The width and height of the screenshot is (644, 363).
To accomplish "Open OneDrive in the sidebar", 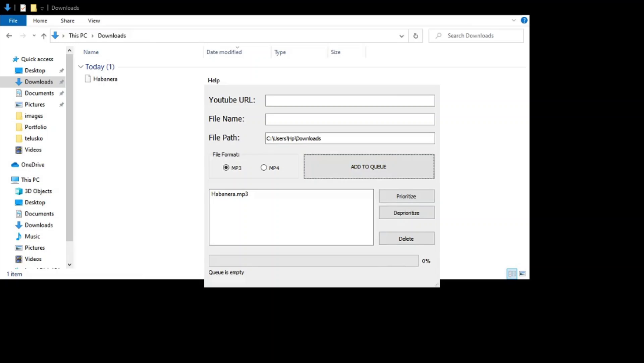I will pos(33,165).
